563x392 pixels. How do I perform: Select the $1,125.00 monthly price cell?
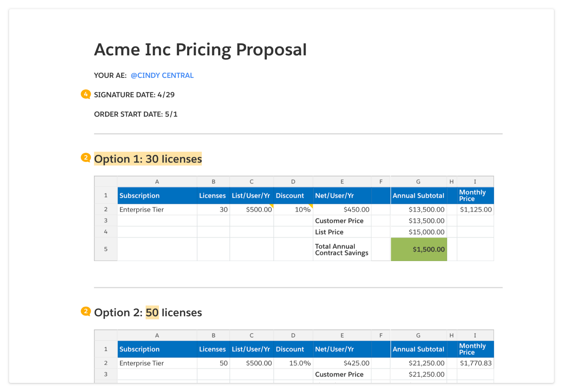pos(475,210)
